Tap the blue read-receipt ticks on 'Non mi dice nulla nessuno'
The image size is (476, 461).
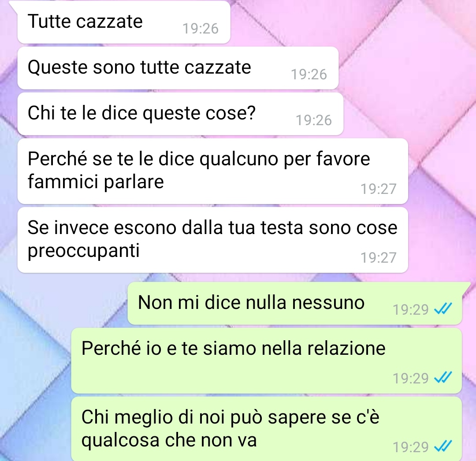443,309
